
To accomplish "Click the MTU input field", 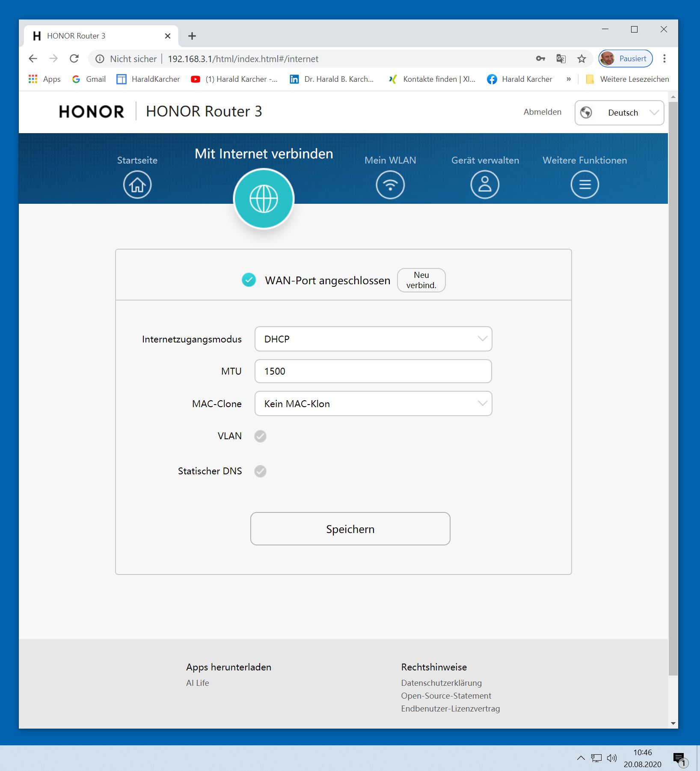I will [373, 371].
